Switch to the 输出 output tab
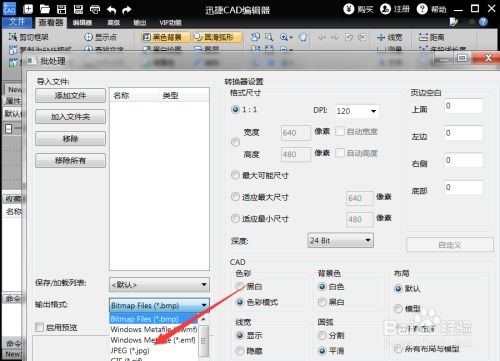Viewport: 500px width, 361px height. [140, 23]
